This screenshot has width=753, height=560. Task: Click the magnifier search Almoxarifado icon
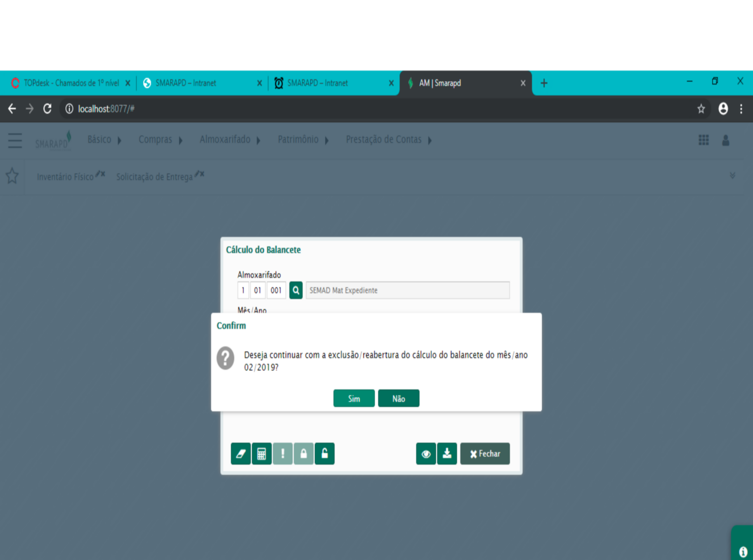coord(296,290)
